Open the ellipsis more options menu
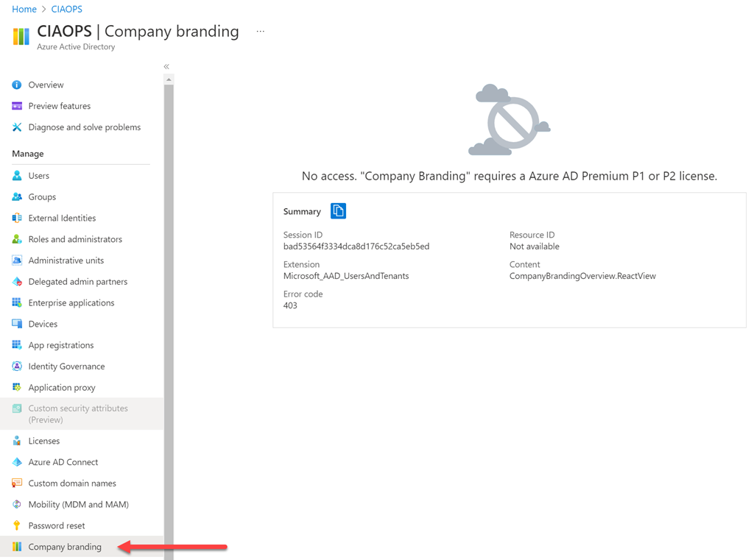This screenshot has width=754, height=560. 260,32
